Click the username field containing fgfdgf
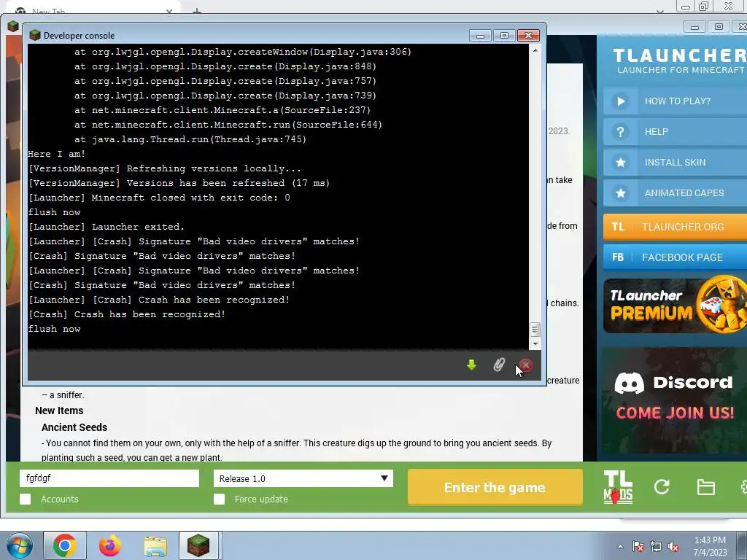 tap(109, 478)
